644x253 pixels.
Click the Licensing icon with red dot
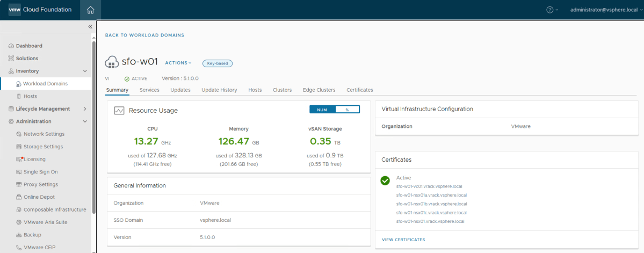click(x=19, y=159)
